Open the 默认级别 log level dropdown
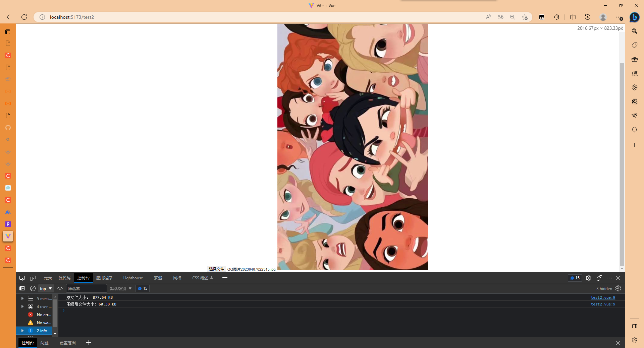Screen dimensions: 644x348 point(121,288)
